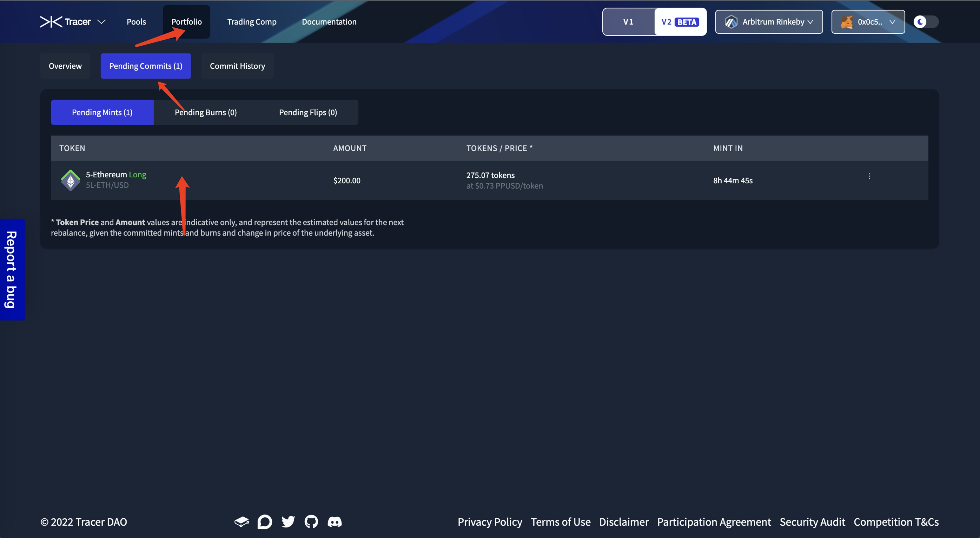Expand the Tracer product dropdown chevron
Image resolution: width=980 pixels, height=538 pixels.
tap(101, 22)
